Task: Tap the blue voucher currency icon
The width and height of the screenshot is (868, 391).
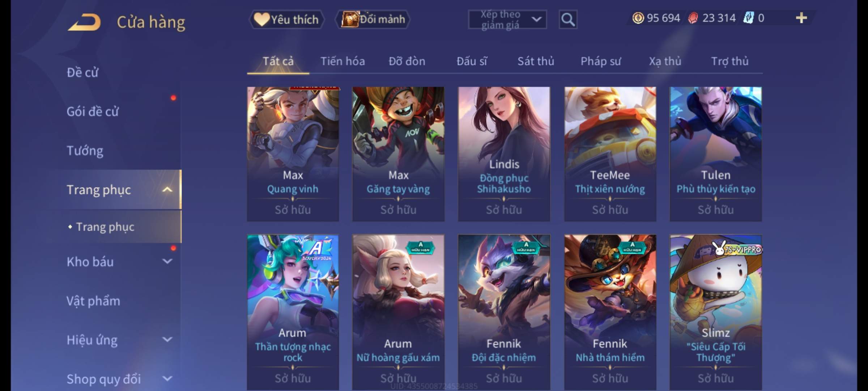Action: [748, 18]
